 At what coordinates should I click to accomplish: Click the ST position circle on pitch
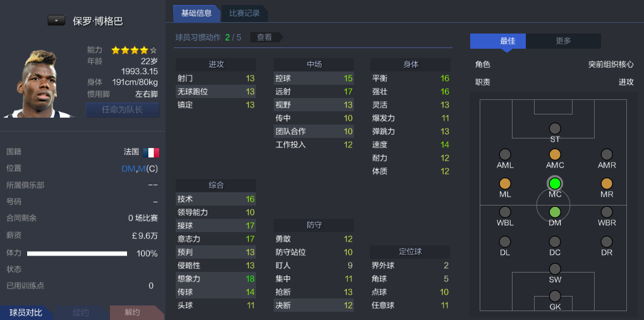pyautogui.click(x=555, y=129)
